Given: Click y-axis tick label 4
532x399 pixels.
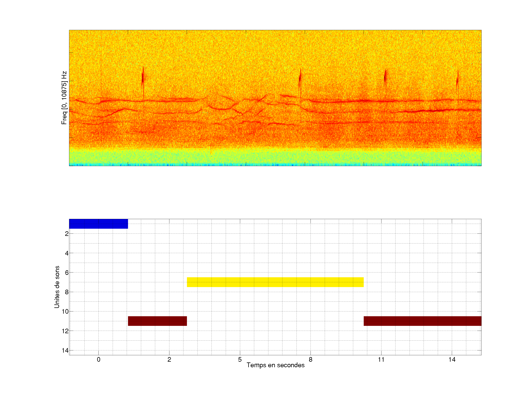Looking at the screenshot, I should 67,253.
